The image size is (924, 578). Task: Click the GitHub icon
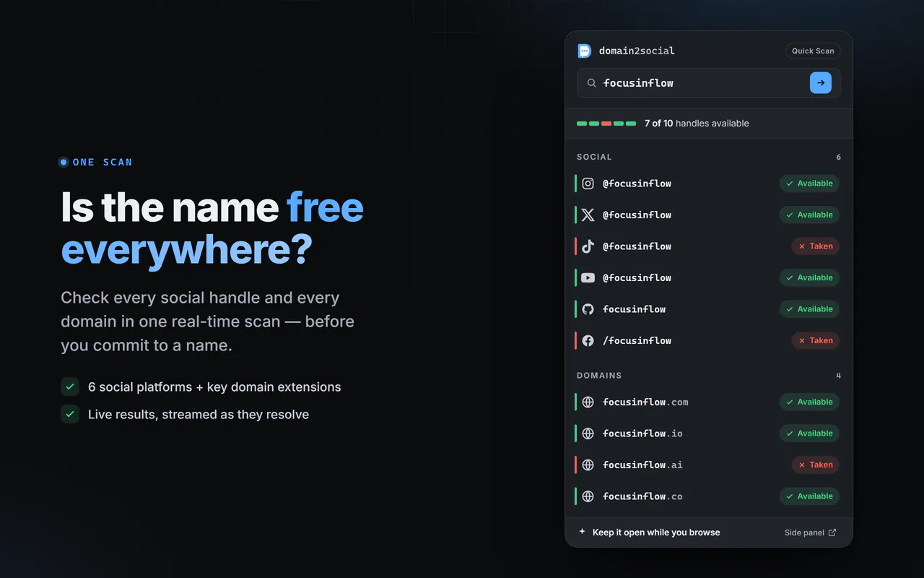pos(588,309)
